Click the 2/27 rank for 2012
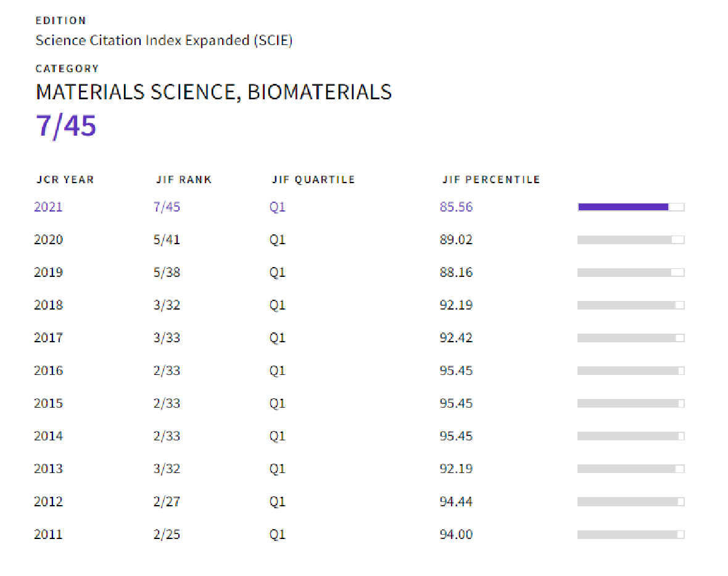This screenshot has width=728, height=576. coord(167,501)
